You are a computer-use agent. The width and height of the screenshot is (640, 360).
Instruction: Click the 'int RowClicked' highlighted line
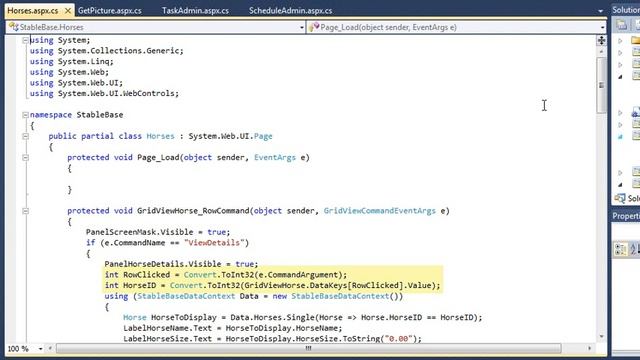pos(226,275)
